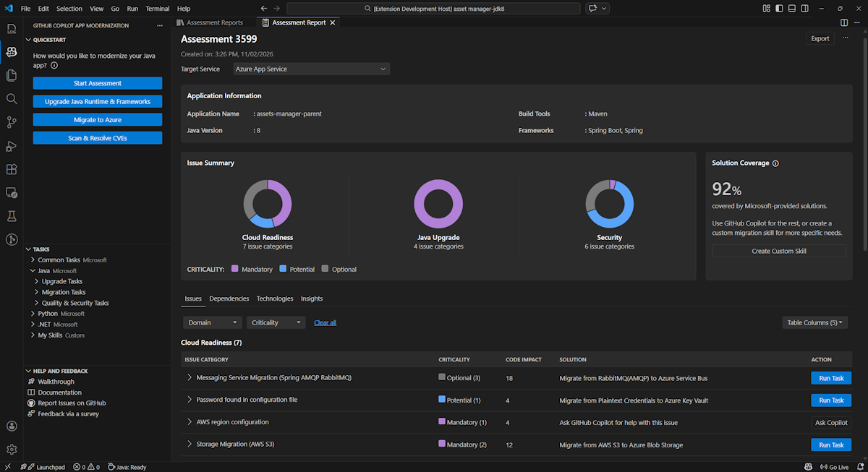Open the Target Service dropdown

click(x=311, y=69)
